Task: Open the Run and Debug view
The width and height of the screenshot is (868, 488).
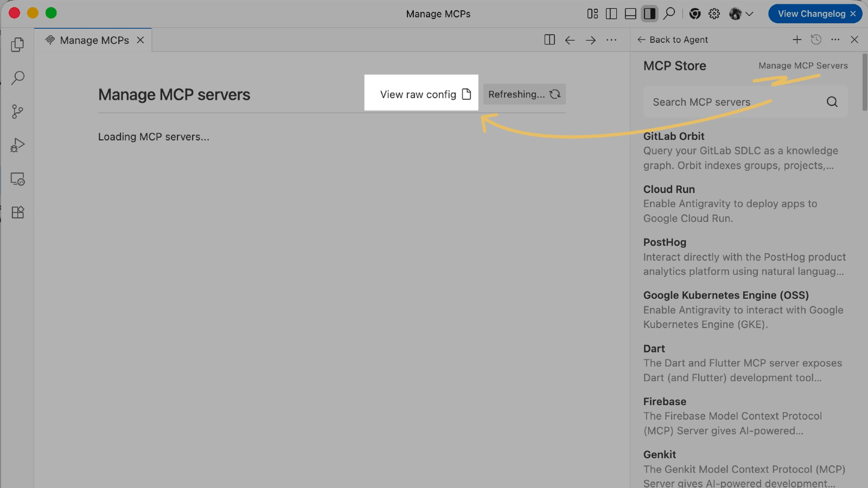Action: (17, 145)
